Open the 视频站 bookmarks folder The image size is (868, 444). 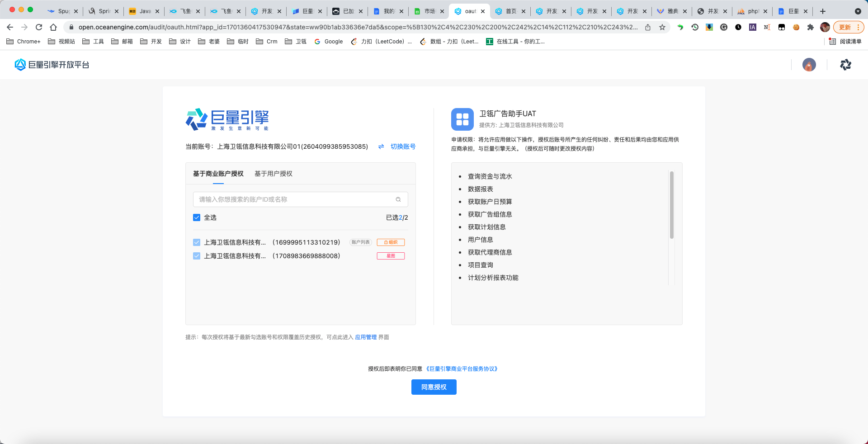coord(61,41)
